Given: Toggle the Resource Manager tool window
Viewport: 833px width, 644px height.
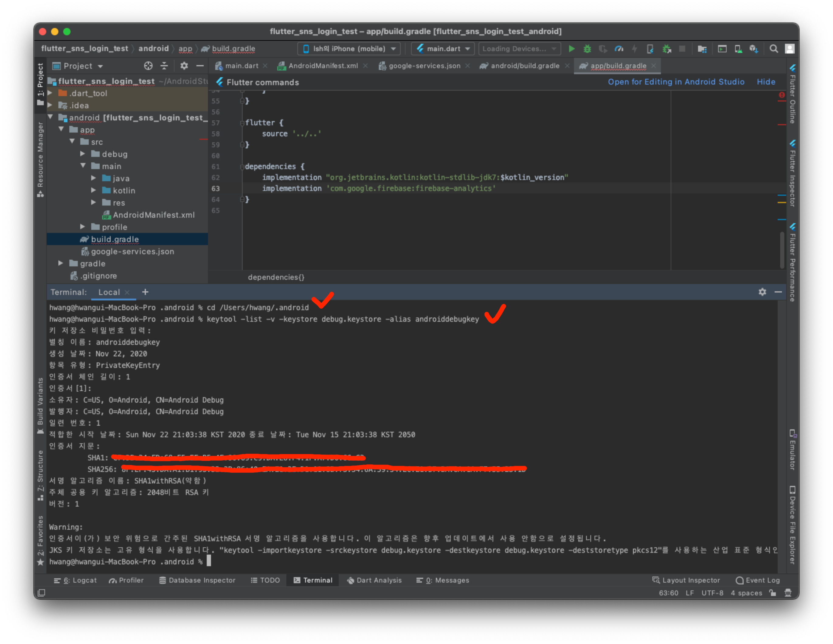Looking at the screenshot, I should 40,159.
